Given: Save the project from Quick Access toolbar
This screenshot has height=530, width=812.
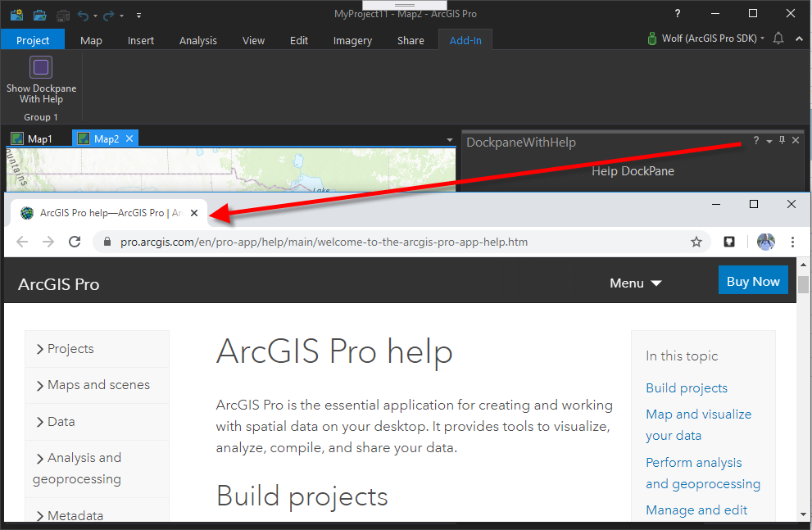Looking at the screenshot, I should click(x=62, y=14).
